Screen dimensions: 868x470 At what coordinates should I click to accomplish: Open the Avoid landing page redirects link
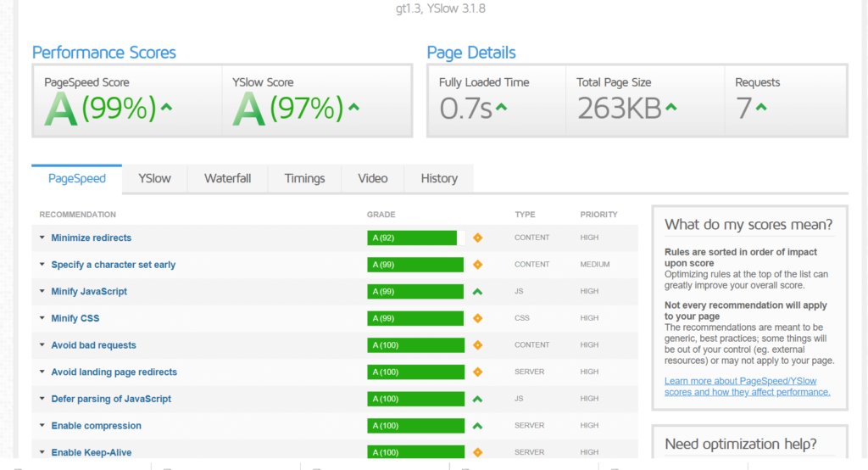pos(114,372)
